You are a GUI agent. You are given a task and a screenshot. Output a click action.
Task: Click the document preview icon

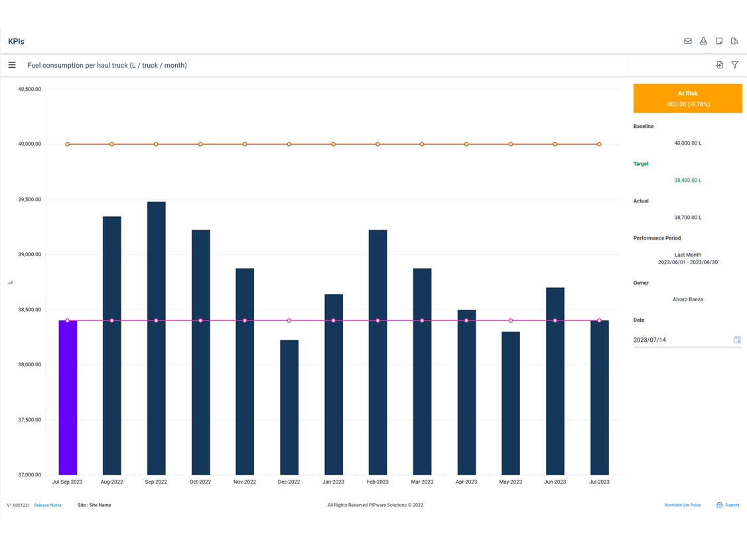pos(734,41)
